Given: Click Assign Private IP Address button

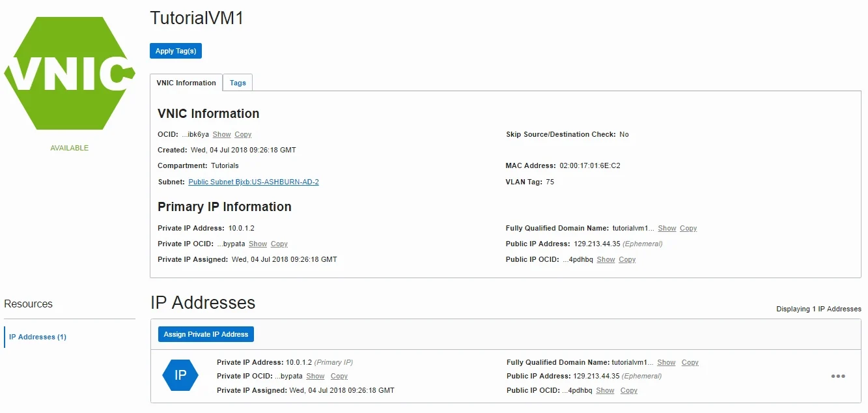Looking at the screenshot, I should (x=206, y=334).
